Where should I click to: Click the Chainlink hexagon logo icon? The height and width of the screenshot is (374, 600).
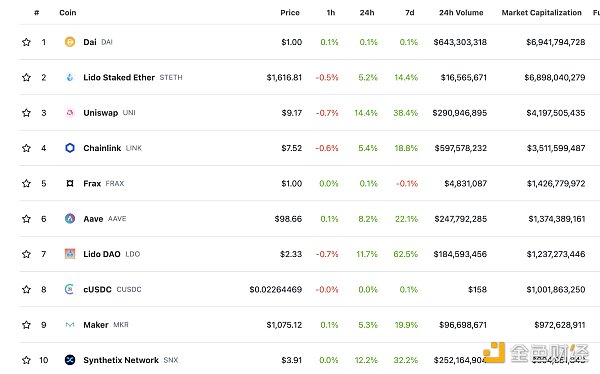pos(70,148)
